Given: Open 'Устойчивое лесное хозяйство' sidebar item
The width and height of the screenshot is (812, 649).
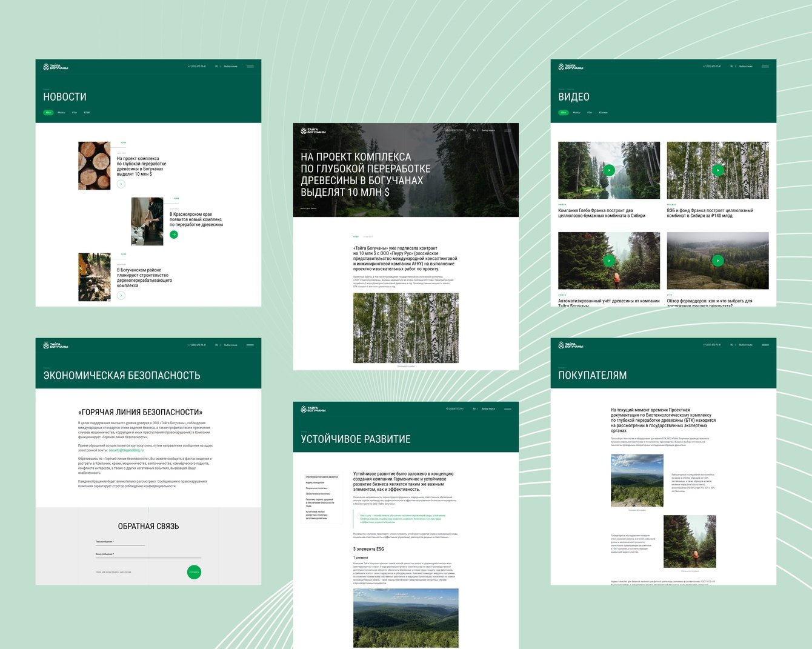Looking at the screenshot, I should 316,514.
